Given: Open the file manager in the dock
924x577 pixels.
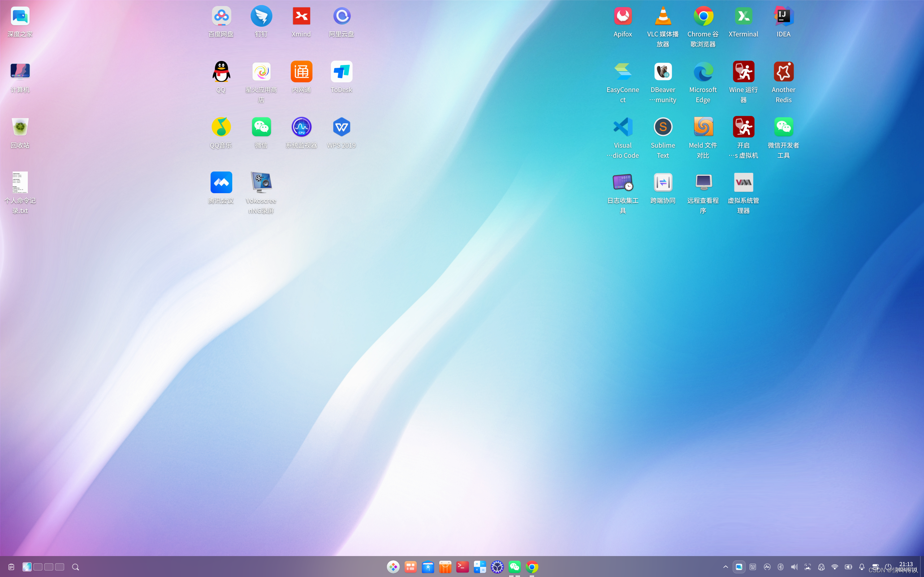Looking at the screenshot, I should [x=428, y=567].
